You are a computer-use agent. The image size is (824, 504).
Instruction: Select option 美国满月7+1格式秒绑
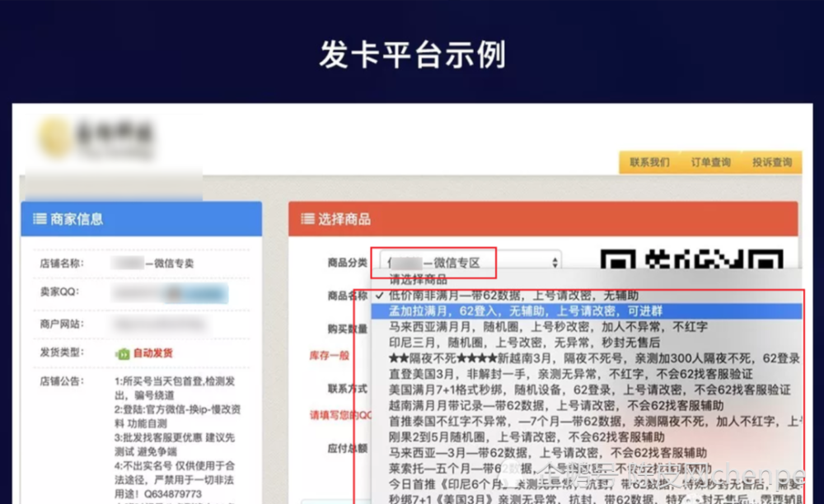point(587,390)
